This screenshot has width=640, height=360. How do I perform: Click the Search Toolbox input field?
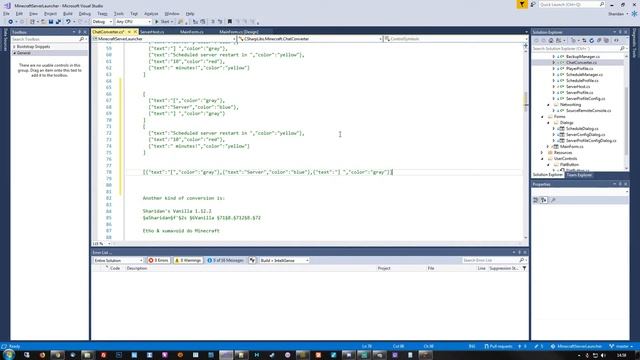(45, 39)
